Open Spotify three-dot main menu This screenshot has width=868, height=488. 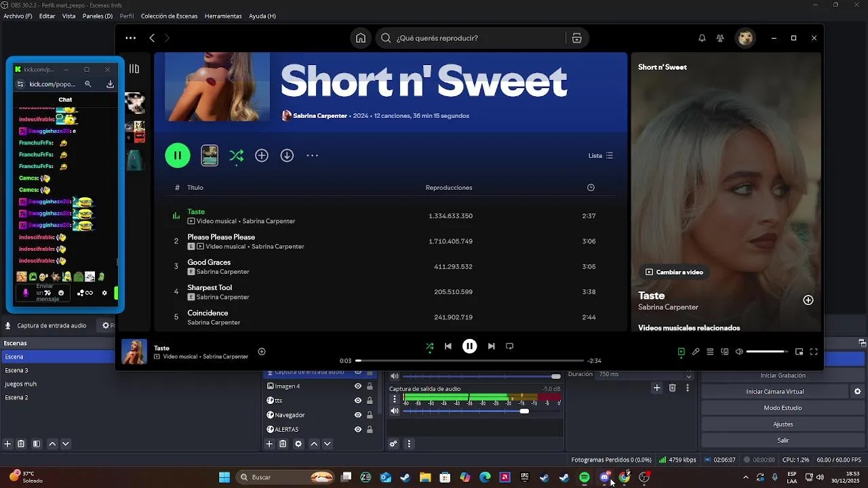coord(130,38)
